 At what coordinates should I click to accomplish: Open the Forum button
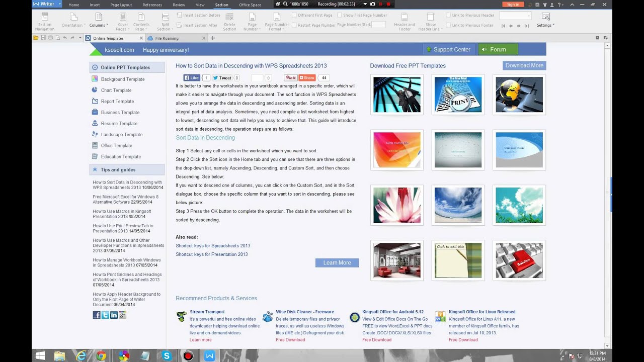pos(498,49)
